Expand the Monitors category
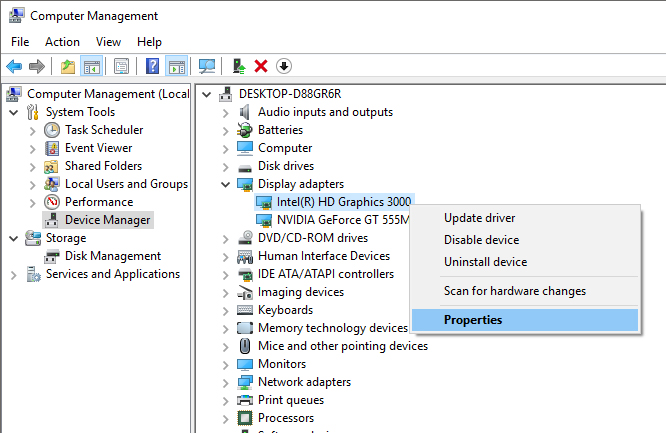The height and width of the screenshot is (433, 666). (226, 365)
